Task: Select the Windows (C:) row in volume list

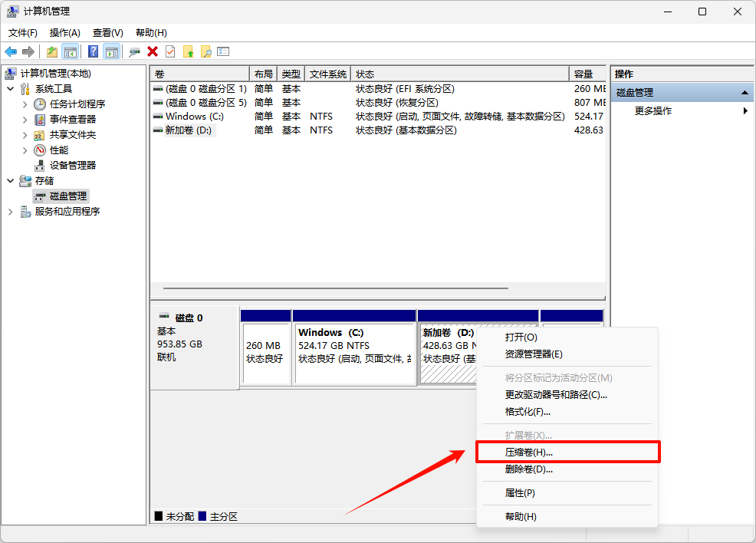Action: pyautogui.click(x=194, y=117)
